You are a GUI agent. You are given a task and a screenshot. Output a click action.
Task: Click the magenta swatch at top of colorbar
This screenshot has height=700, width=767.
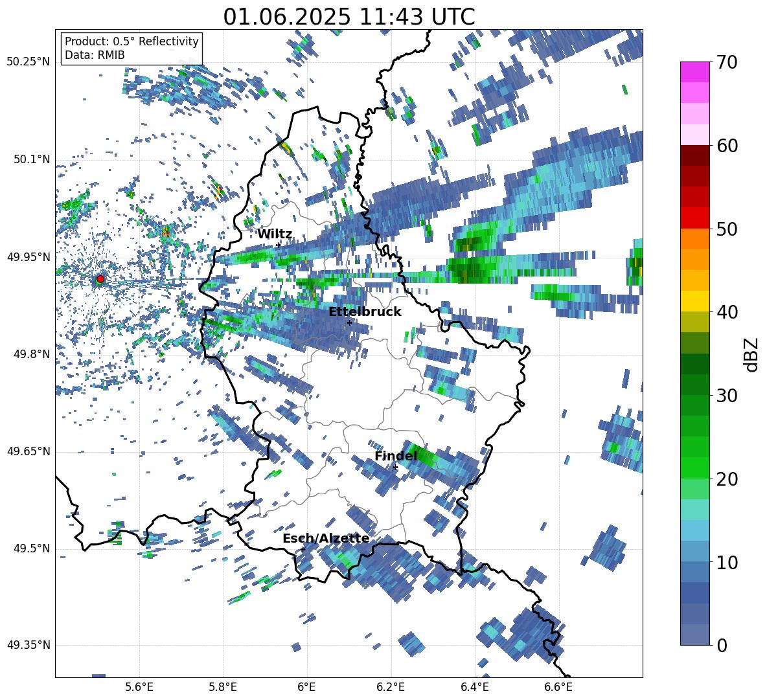[694, 72]
